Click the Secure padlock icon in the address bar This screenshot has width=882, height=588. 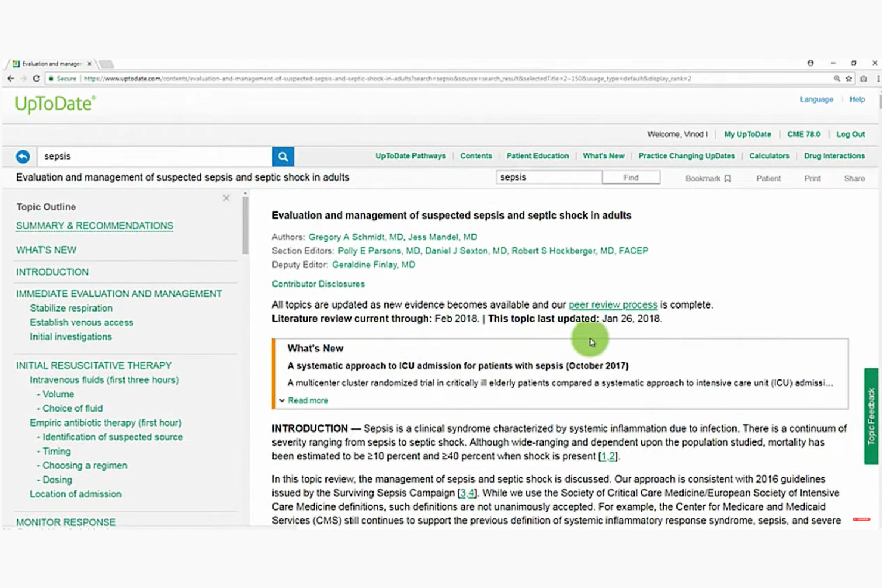tap(51, 79)
